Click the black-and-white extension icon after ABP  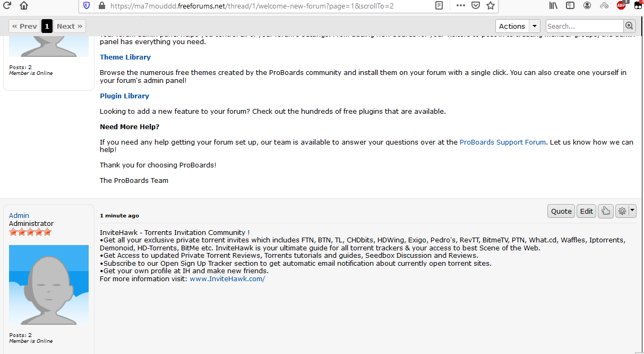pyautogui.click(x=638, y=5)
